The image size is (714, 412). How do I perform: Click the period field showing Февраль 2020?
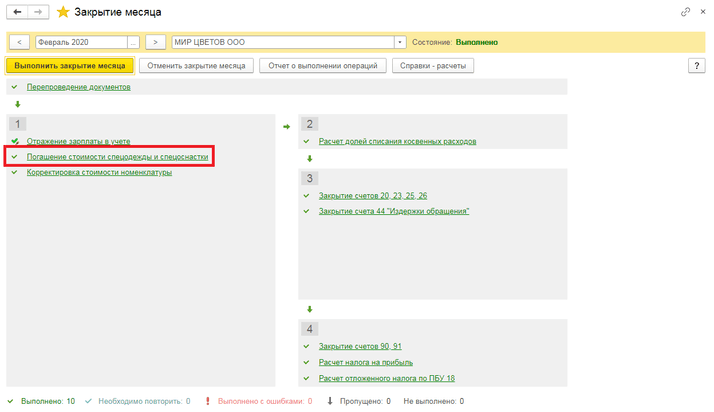(x=80, y=43)
